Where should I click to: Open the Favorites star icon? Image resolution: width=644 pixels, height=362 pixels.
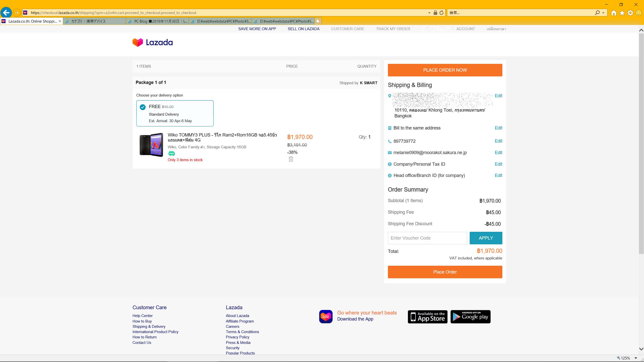click(622, 13)
